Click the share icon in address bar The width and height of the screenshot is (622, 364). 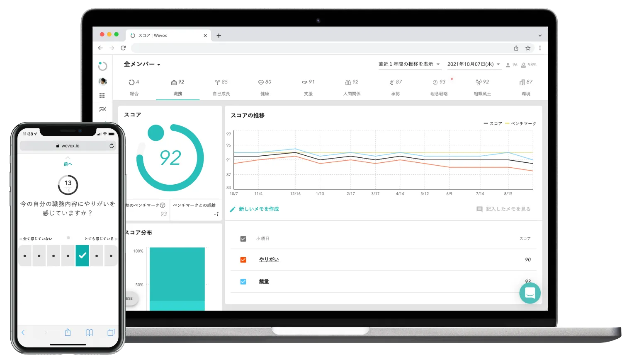click(516, 48)
